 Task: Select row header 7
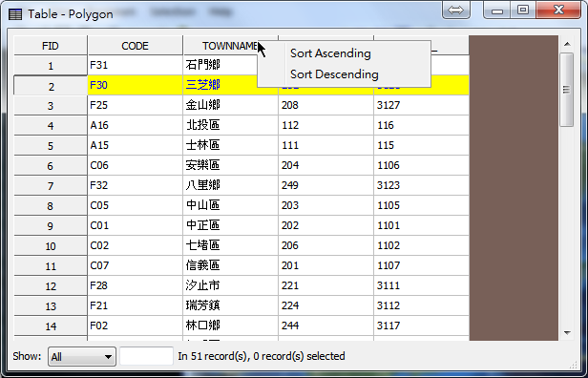51,186
